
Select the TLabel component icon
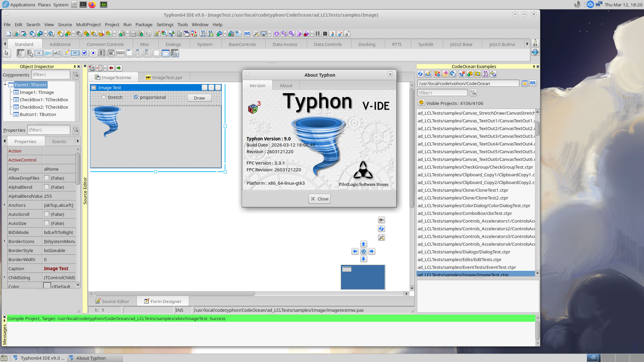pos(48,53)
